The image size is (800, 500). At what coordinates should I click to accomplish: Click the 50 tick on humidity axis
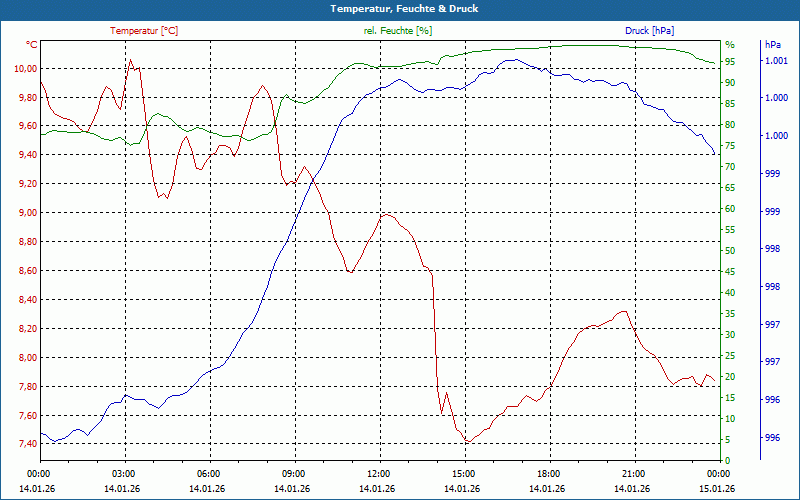click(x=730, y=251)
